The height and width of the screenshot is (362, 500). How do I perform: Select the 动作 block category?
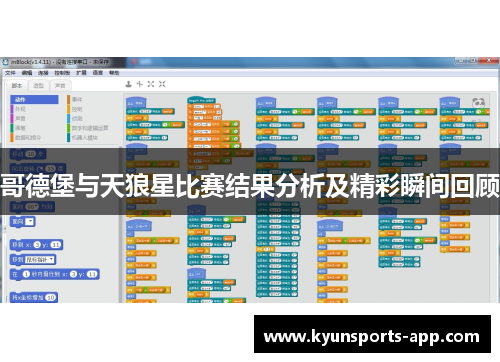[34, 99]
